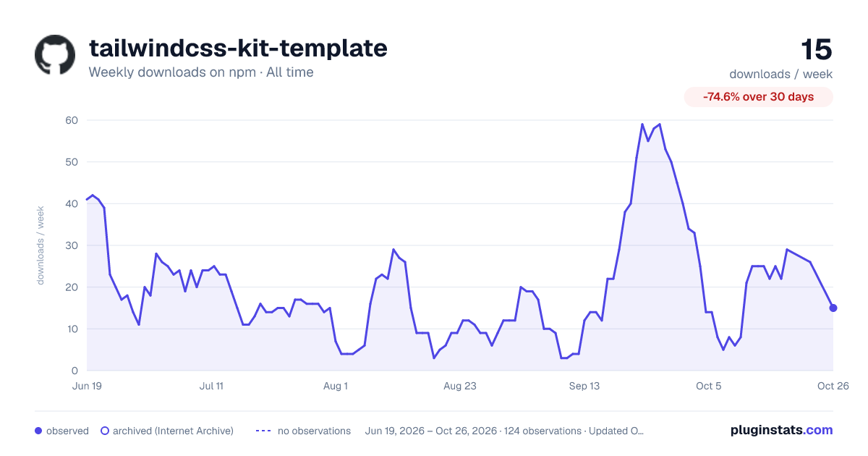Click the 40 y-axis tick label
Viewport: 868px width, 456px height.
[72, 203]
